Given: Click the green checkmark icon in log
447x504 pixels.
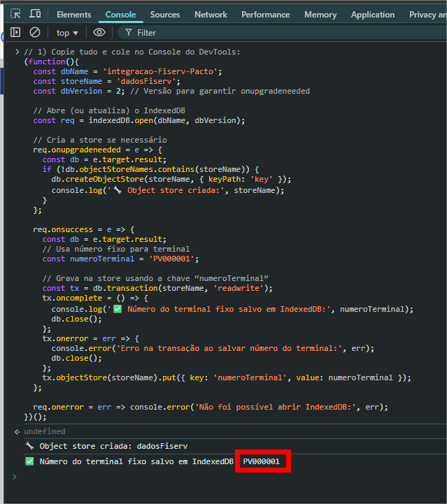Looking at the screenshot, I should tap(29, 461).
